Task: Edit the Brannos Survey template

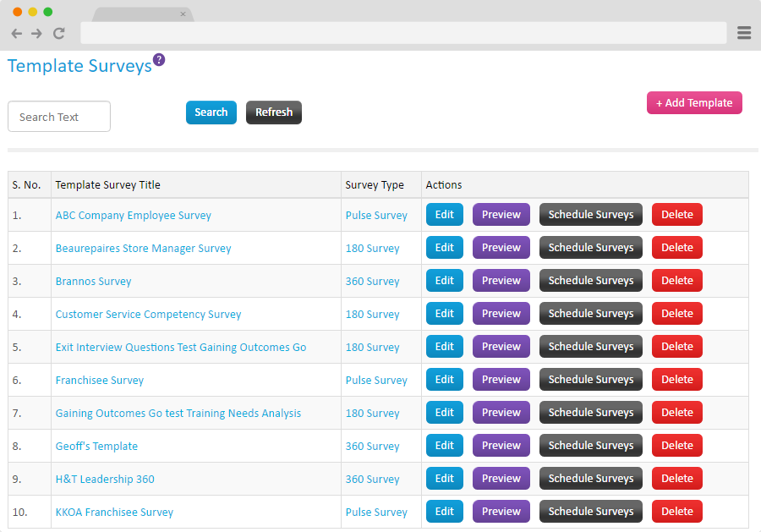Action: pyautogui.click(x=444, y=281)
